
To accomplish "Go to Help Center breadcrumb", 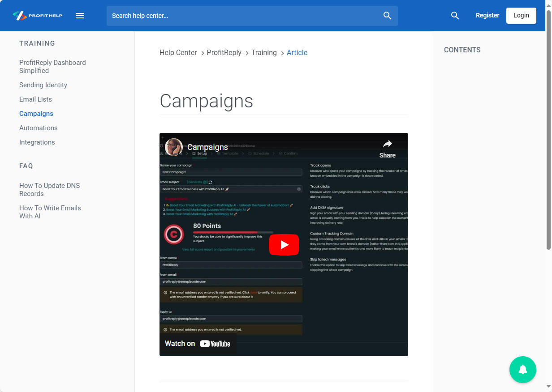I will [x=178, y=53].
